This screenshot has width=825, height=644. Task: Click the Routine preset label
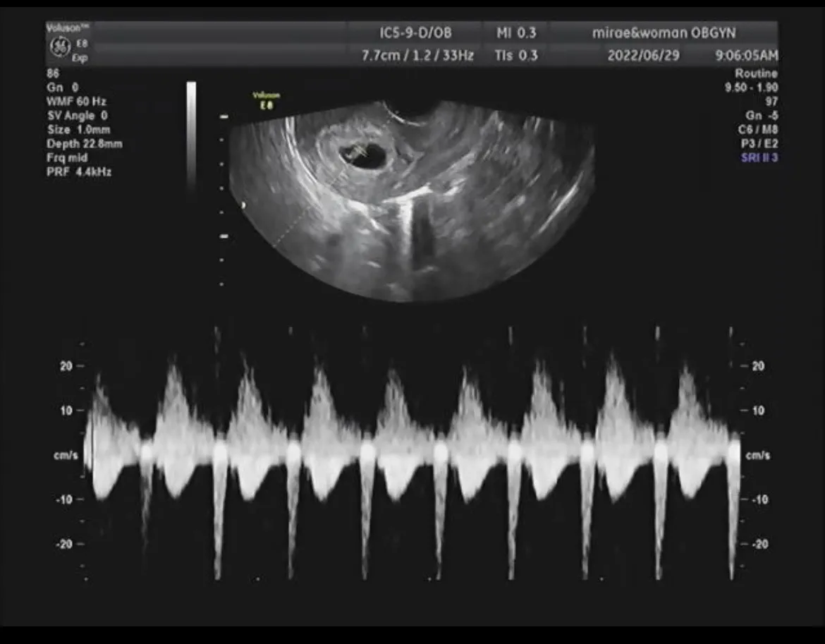point(756,73)
